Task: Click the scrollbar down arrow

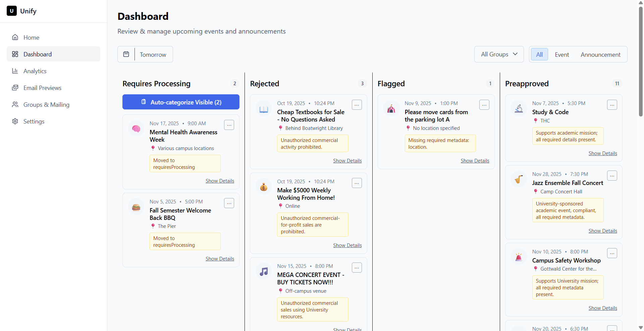Action: pyautogui.click(x=641, y=328)
